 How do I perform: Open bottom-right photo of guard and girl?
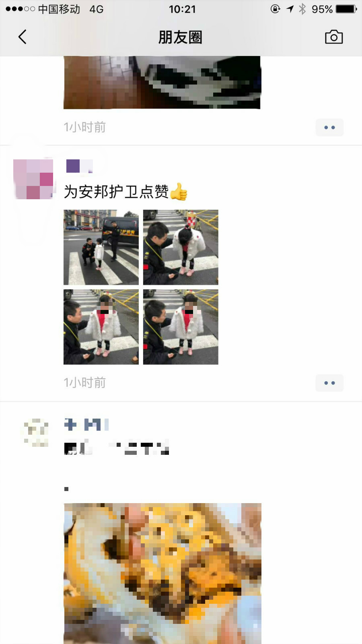point(181,327)
